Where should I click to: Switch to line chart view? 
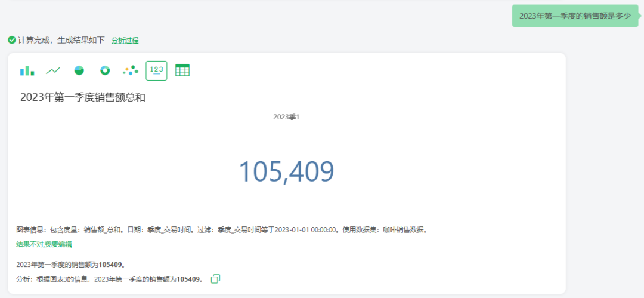(53, 71)
